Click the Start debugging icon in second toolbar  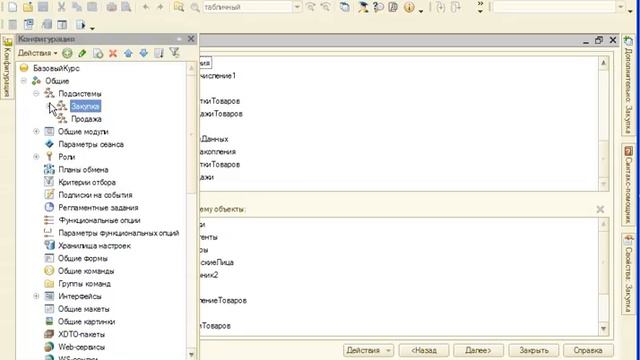pyautogui.click(x=81, y=25)
